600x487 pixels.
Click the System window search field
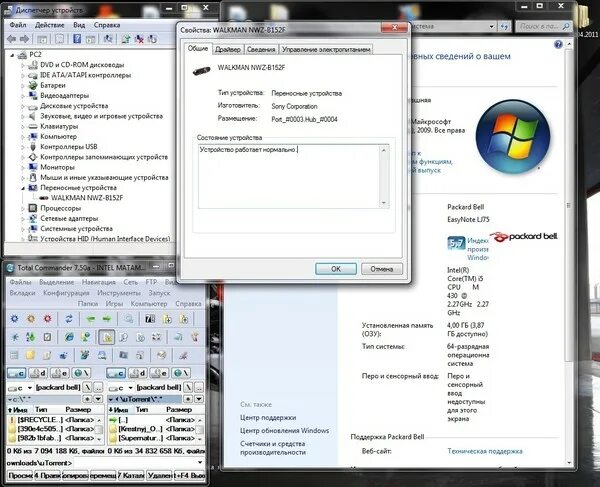544,26
